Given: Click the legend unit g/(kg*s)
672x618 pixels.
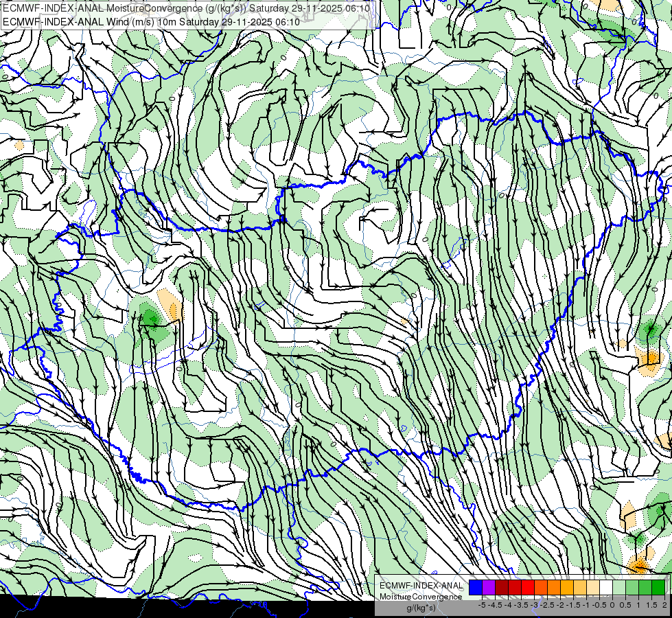Looking at the screenshot, I should click(x=421, y=608).
